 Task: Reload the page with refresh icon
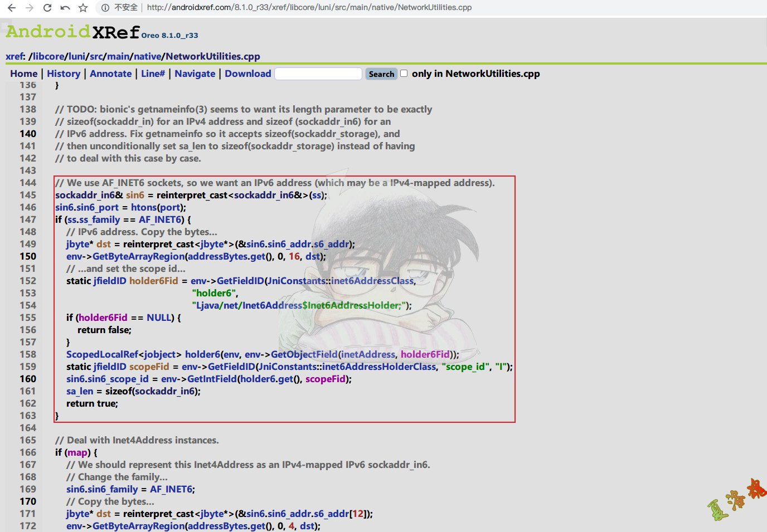pyautogui.click(x=47, y=8)
